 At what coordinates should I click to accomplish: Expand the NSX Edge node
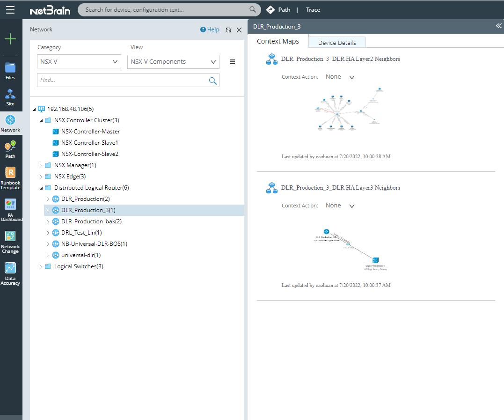41,177
